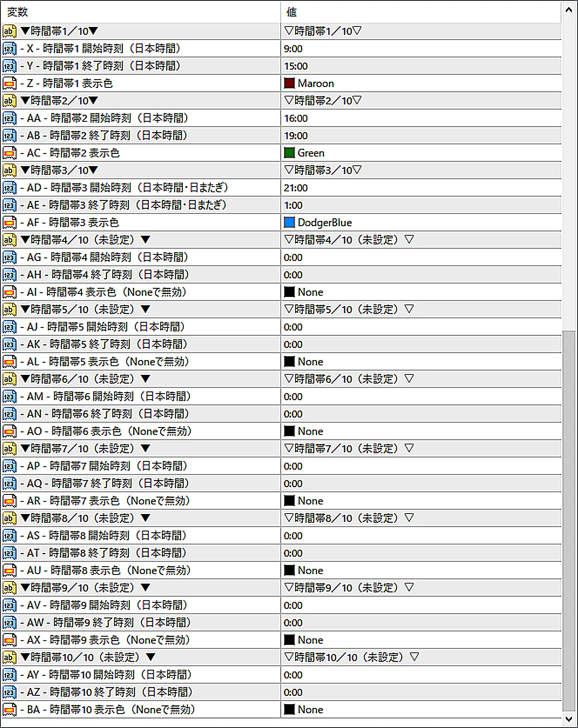Select the 16:00 value for 時間帯2 開始時刻

[421, 118]
